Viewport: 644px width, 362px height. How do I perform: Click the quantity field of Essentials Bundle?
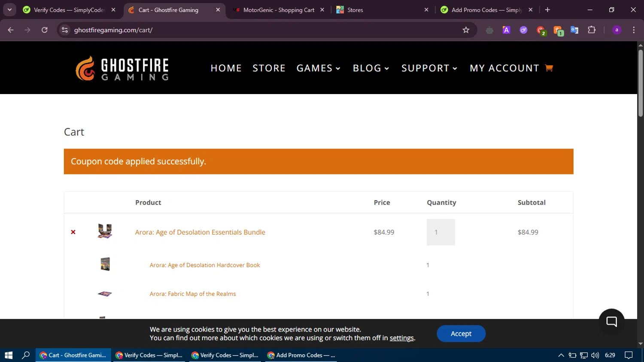click(x=441, y=232)
